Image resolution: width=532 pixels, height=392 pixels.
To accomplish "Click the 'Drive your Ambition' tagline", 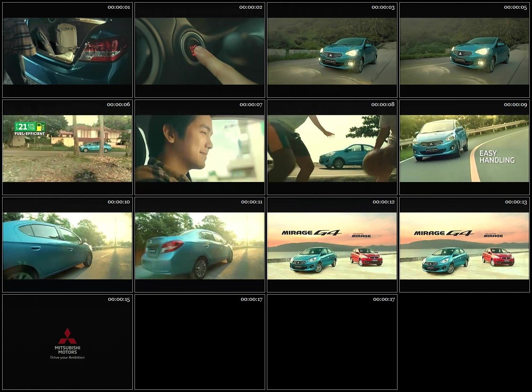I will 67,357.
